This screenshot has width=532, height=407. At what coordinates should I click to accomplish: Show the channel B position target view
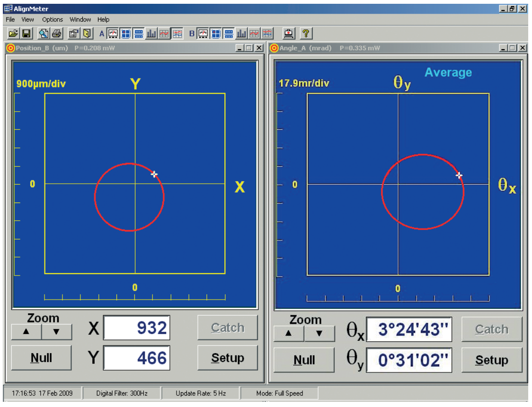[216, 34]
